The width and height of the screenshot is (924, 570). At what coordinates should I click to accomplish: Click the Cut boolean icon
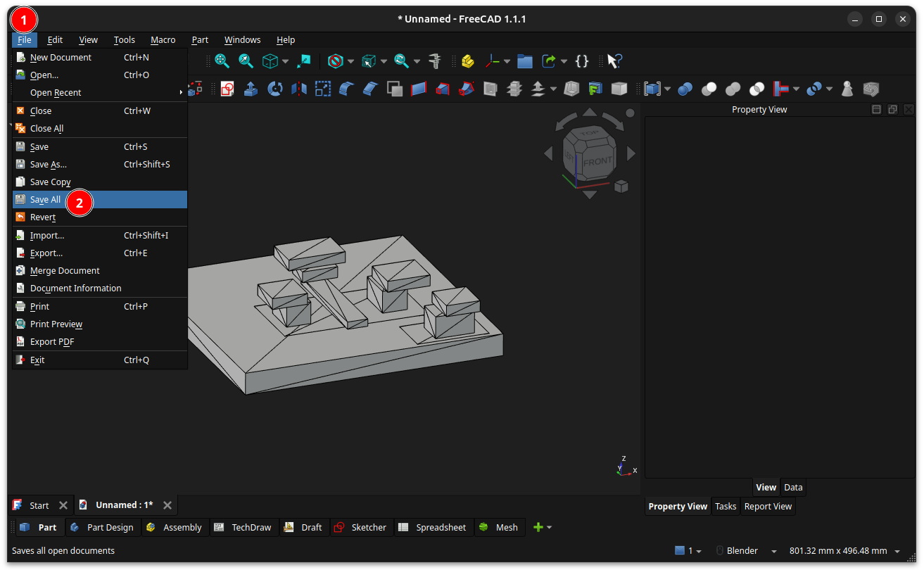(709, 89)
